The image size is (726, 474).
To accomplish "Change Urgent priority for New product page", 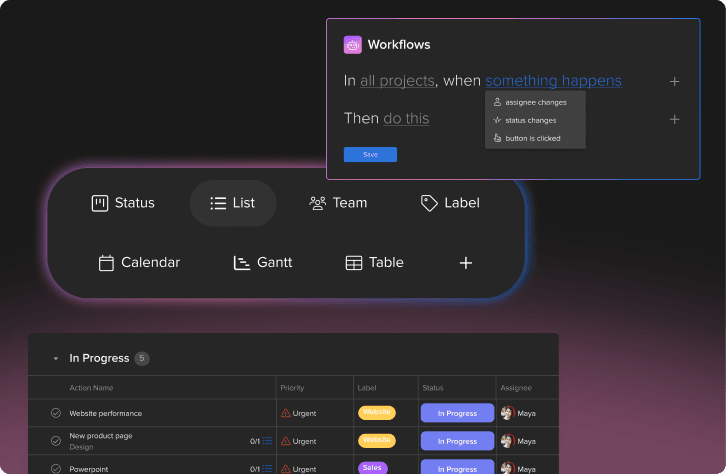I will coord(298,441).
